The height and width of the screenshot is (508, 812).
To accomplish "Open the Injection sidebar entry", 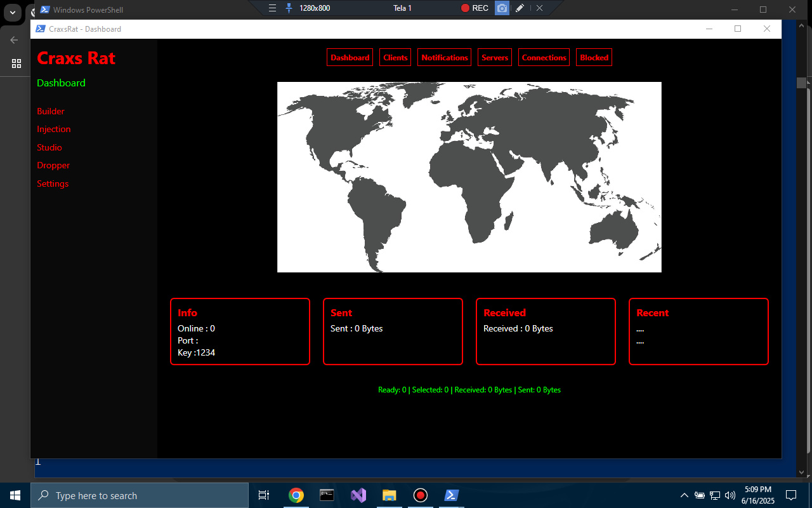I will point(54,129).
